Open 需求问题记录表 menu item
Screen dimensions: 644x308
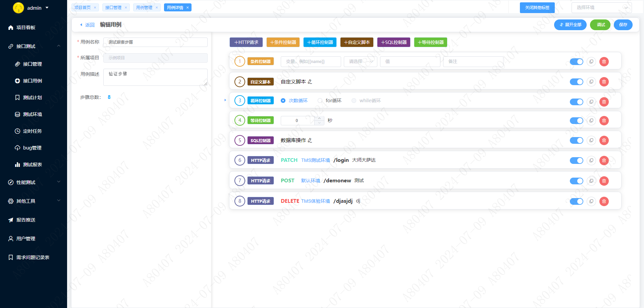pyautogui.click(x=34, y=257)
